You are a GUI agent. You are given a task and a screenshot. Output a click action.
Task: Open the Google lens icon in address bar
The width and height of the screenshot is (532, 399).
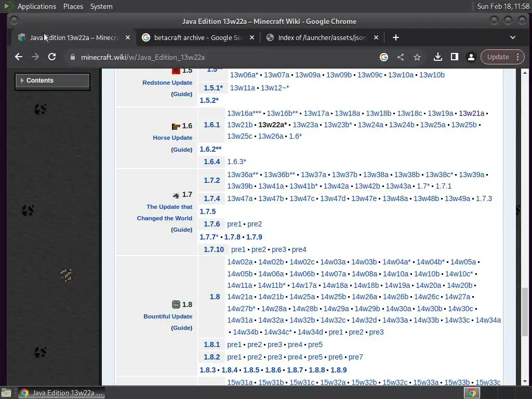pos(384,57)
